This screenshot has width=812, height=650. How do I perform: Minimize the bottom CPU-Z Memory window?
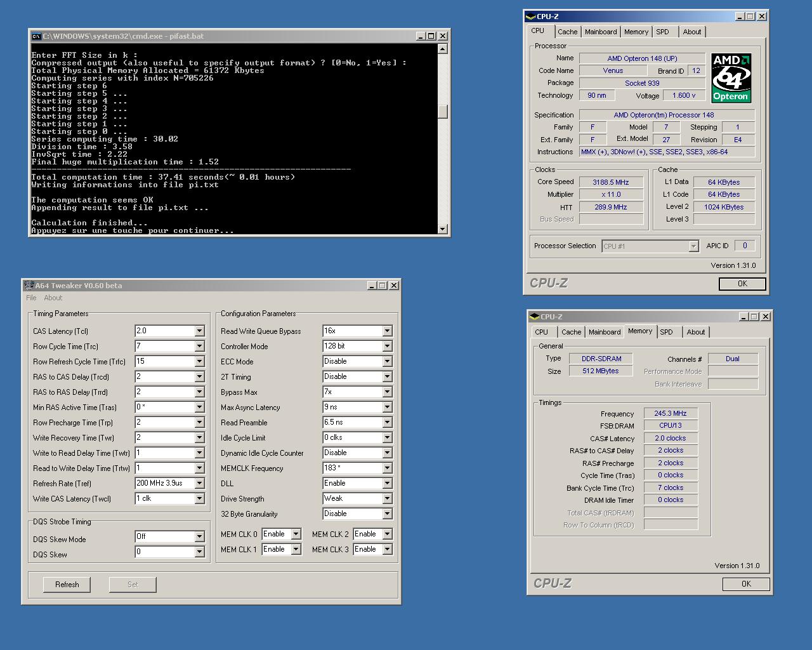point(743,317)
